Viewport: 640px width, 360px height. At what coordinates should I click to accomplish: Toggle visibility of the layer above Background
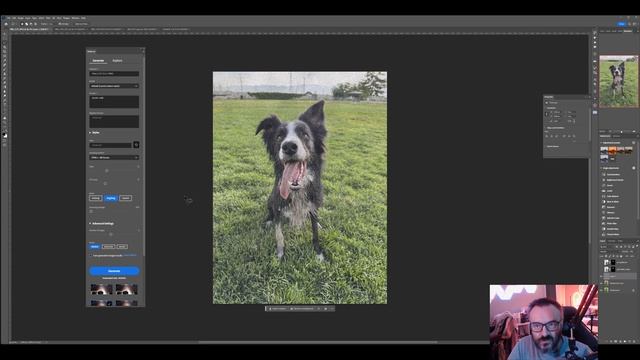[x=601, y=283]
